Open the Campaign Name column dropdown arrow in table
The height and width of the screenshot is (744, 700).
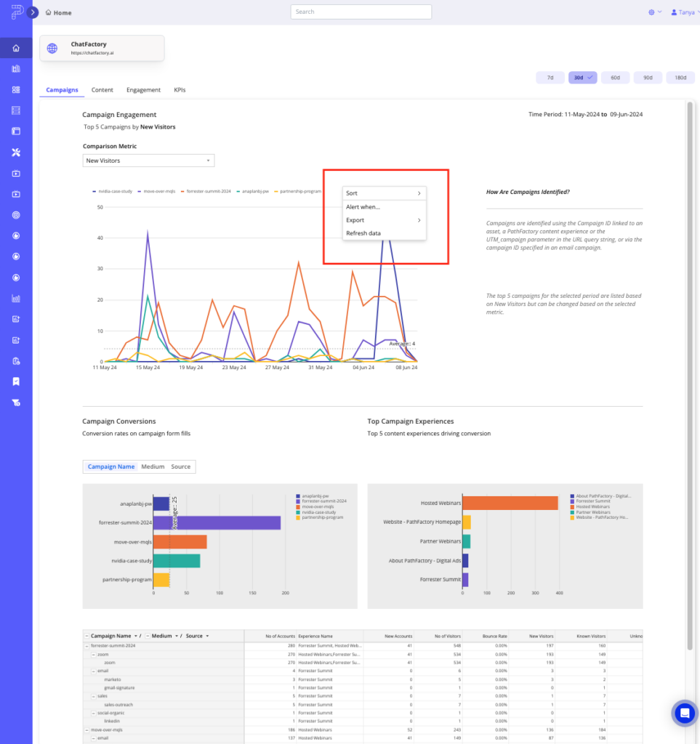pyautogui.click(x=136, y=636)
